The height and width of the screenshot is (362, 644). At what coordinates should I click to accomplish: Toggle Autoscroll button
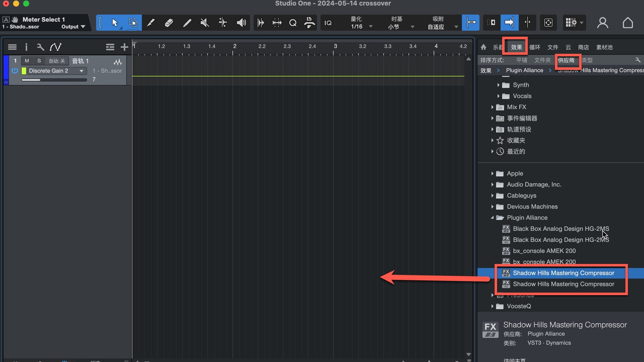[509, 23]
